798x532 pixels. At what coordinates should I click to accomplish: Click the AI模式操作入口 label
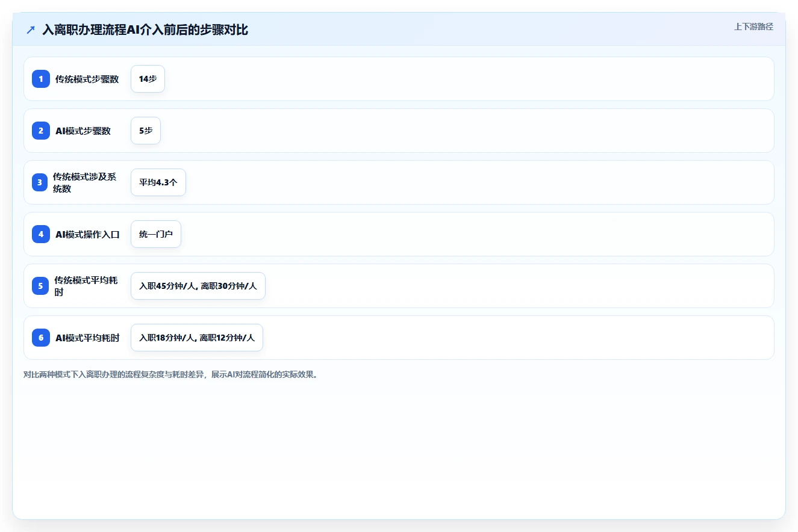(88, 235)
